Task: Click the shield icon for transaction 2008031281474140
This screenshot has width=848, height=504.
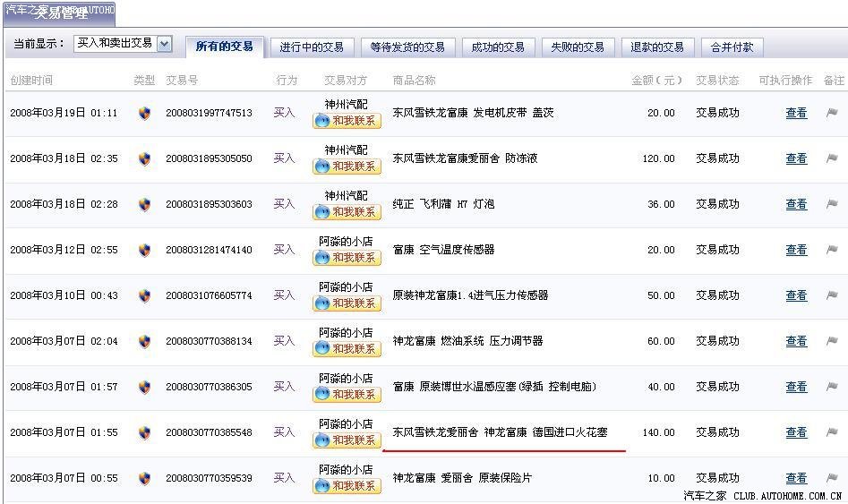Action: click(x=144, y=250)
